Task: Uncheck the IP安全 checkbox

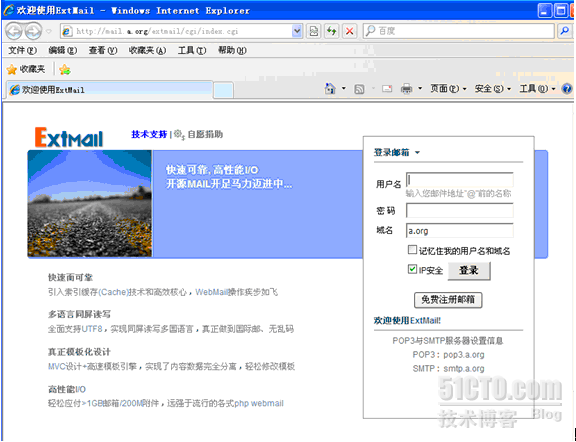Action: click(412, 269)
